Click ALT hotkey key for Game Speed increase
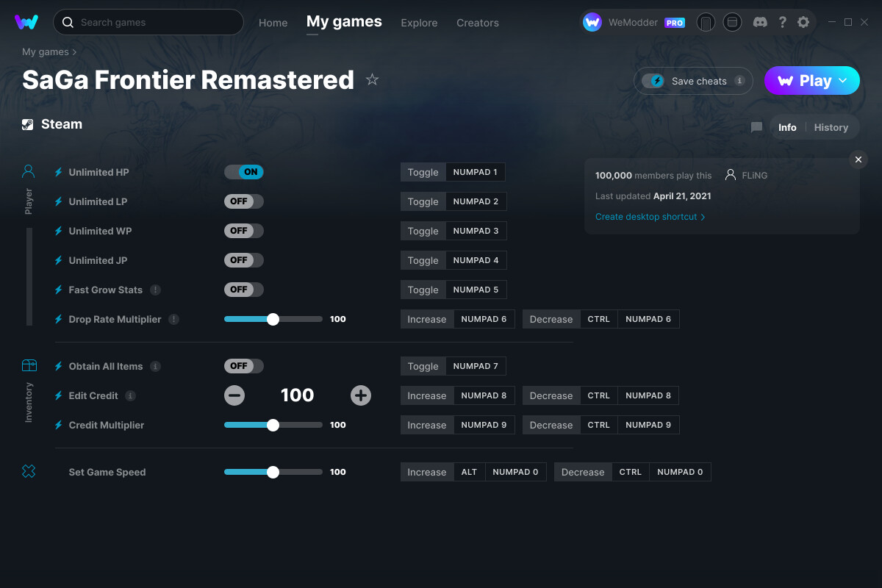The image size is (882, 588). pos(469,472)
